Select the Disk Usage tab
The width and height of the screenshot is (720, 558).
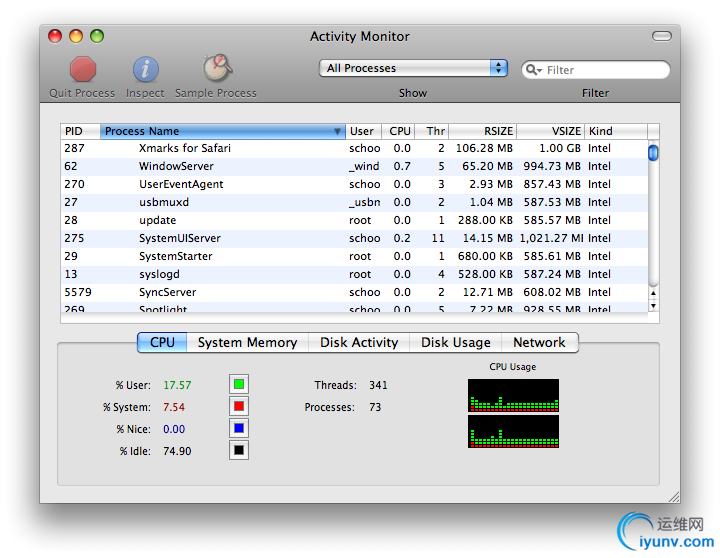tap(455, 342)
